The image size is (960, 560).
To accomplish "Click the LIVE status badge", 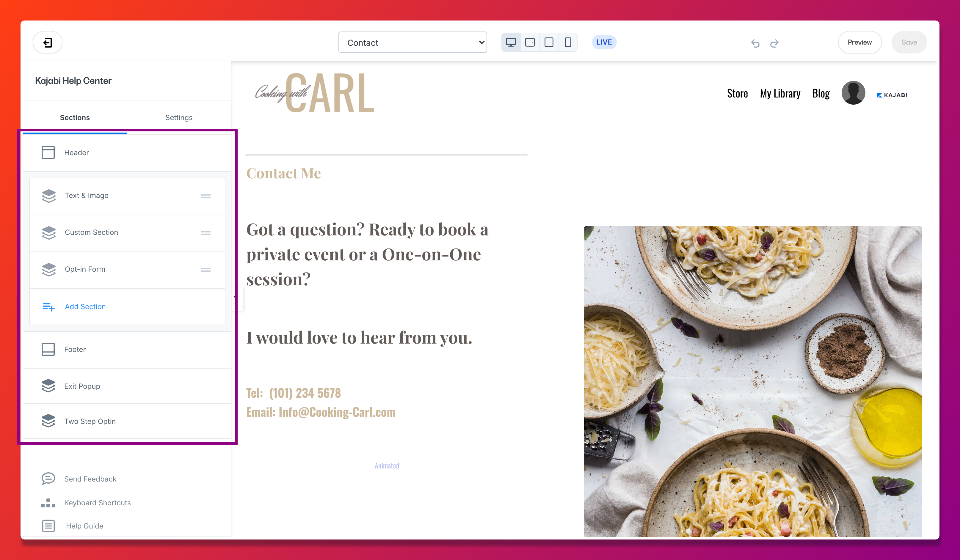I will point(604,42).
